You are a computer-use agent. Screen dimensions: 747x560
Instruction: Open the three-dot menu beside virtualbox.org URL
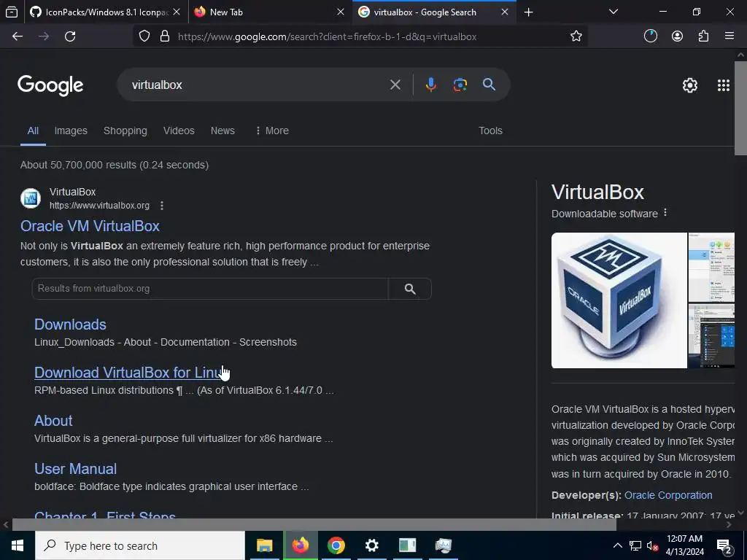pos(162,205)
